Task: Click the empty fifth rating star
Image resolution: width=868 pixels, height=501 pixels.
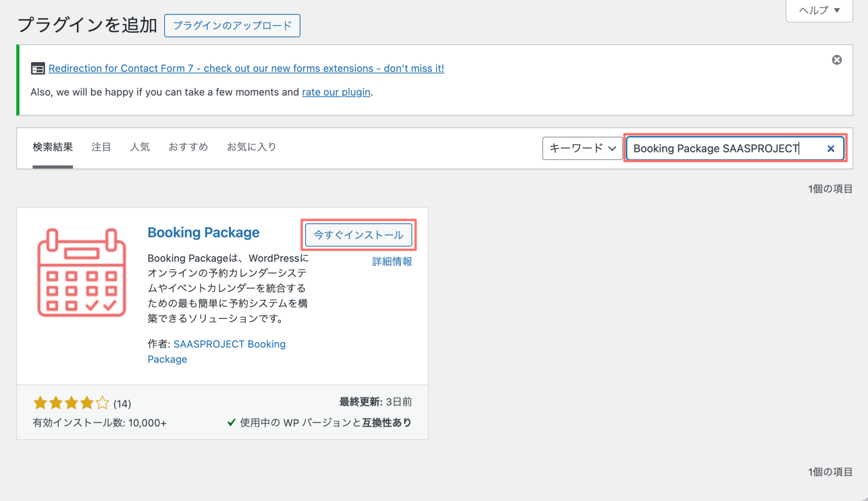Action: 102,402
